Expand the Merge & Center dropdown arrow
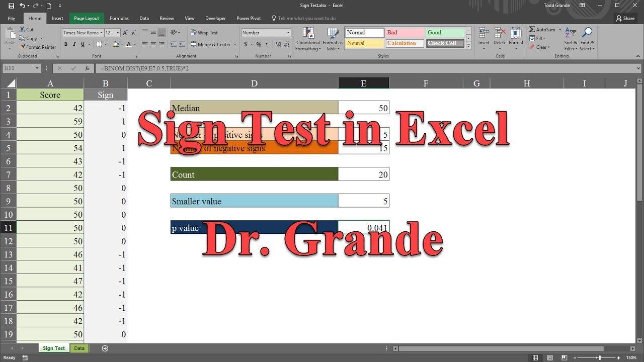This screenshot has height=362, width=644. [x=234, y=44]
